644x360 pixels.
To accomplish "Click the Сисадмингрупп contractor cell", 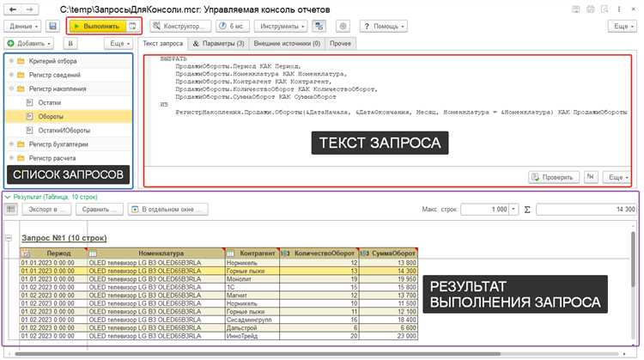I will coord(252,320).
